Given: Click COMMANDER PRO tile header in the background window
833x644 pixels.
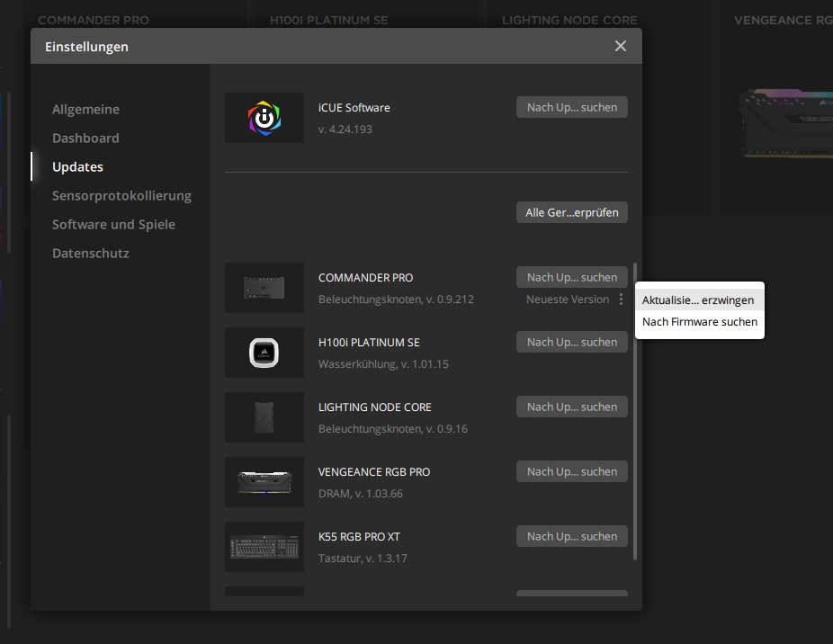Looking at the screenshot, I should [x=94, y=20].
